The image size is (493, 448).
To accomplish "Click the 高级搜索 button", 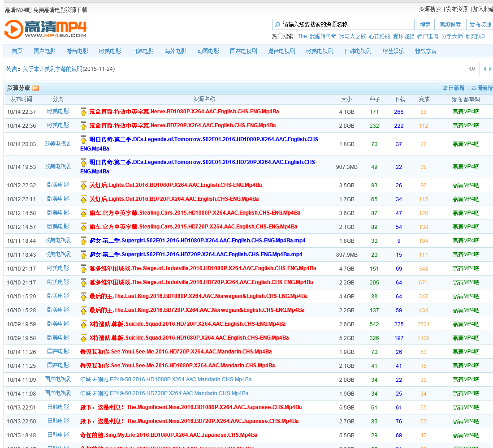I will click(x=450, y=25).
